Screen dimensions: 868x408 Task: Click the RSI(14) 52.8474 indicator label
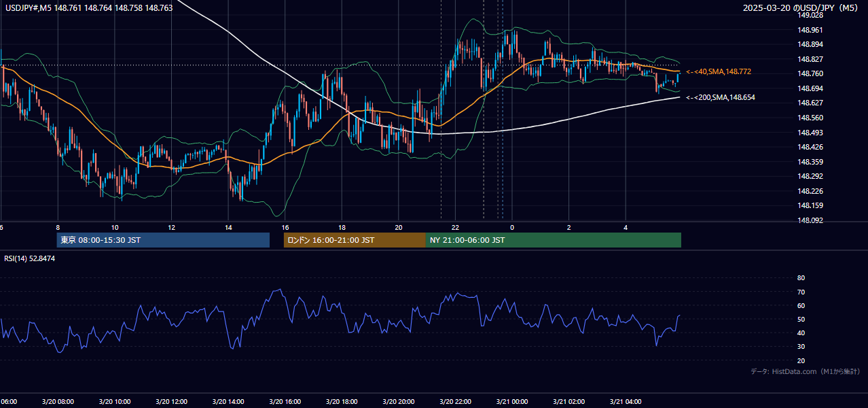tap(30, 258)
